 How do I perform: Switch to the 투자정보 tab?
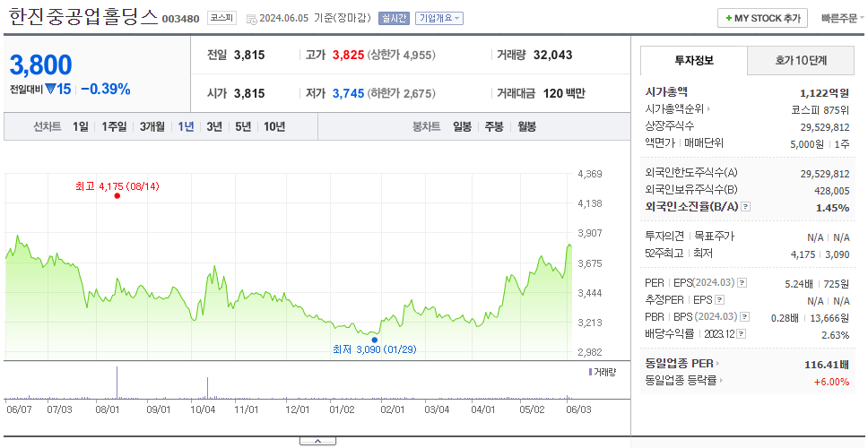click(694, 60)
